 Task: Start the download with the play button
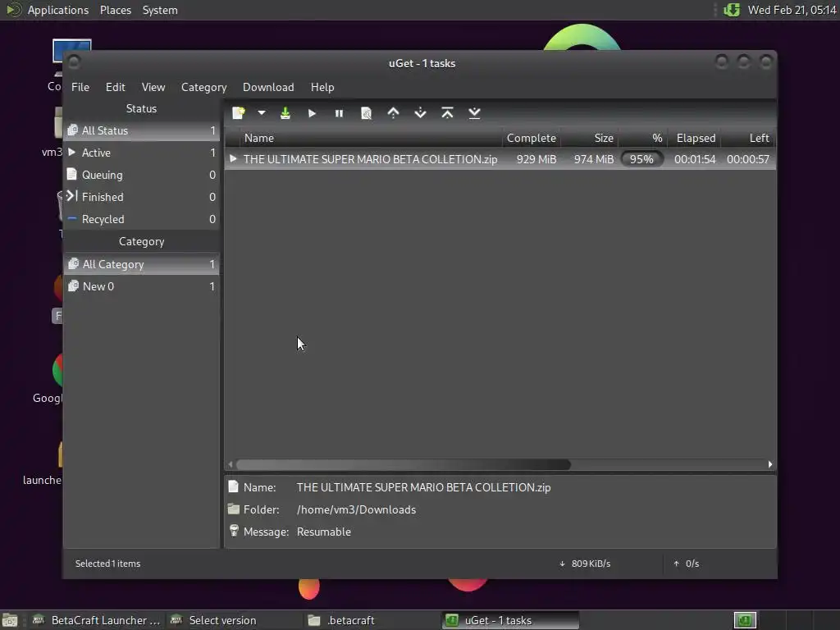click(x=313, y=113)
